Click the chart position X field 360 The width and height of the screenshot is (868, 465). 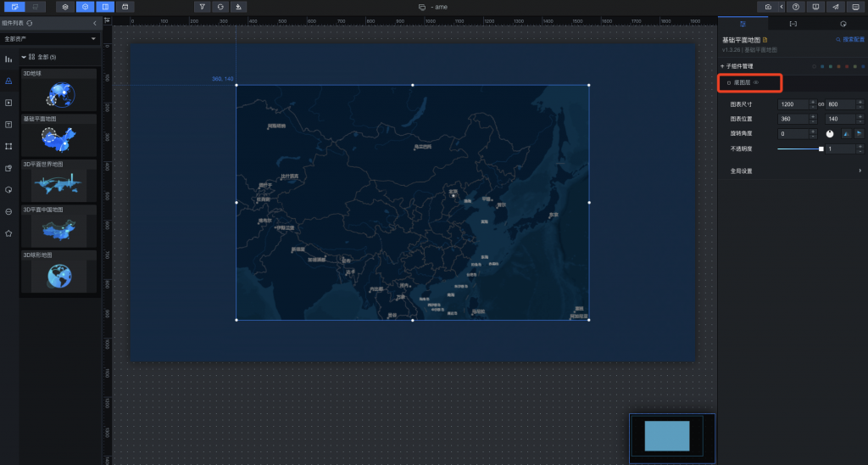[793, 119]
